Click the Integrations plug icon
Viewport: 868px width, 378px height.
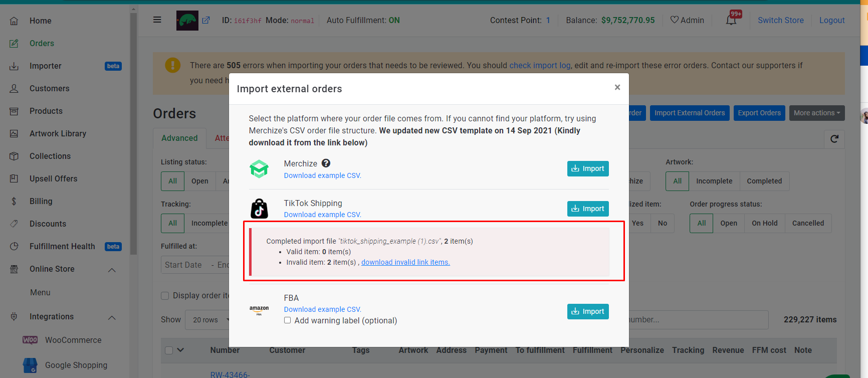pyautogui.click(x=14, y=316)
